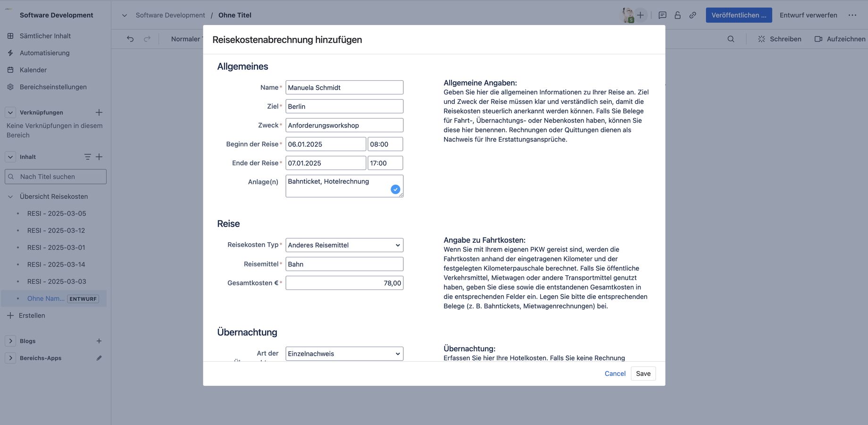Invite collaborator with avatar plus icon
Viewport: 868px width, 425px height.
[x=640, y=15]
